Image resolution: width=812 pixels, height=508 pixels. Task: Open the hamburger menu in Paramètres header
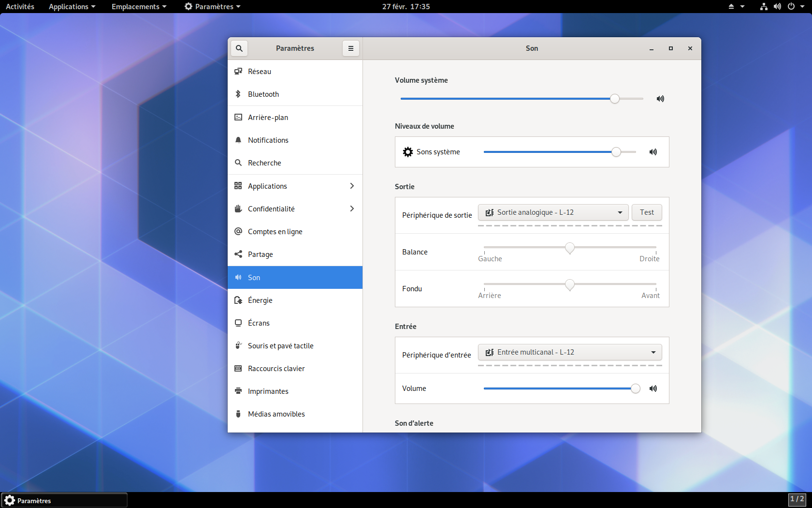[351, 48]
